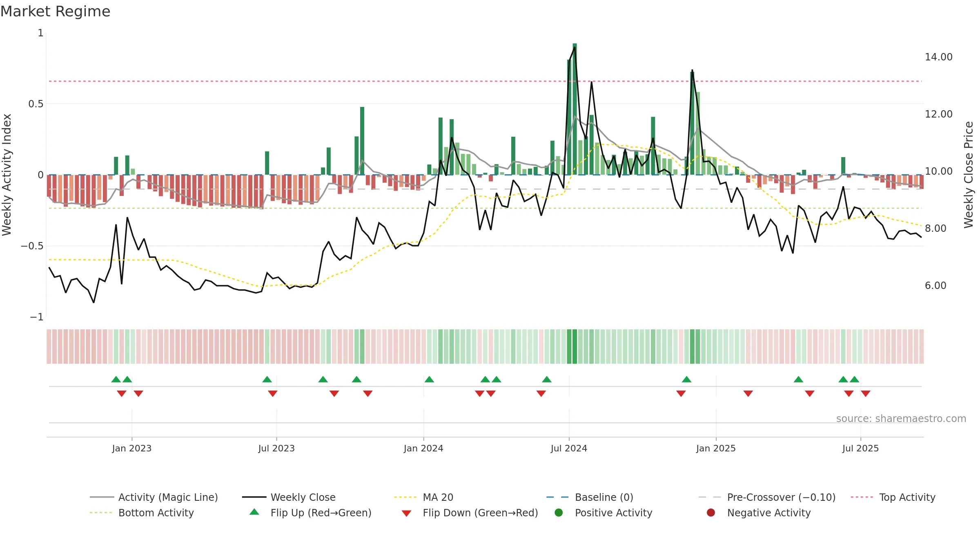Toggle MA 20 legend entry
This screenshot has width=980, height=551.
click(x=423, y=497)
